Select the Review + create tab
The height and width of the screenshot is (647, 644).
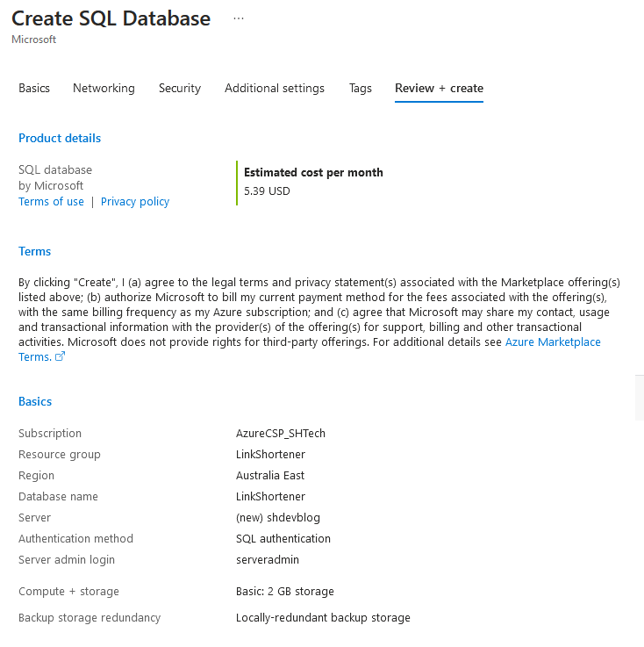coord(439,88)
